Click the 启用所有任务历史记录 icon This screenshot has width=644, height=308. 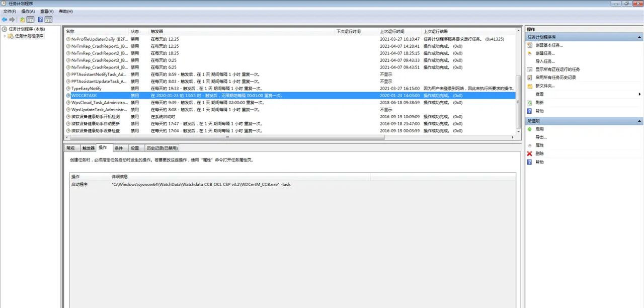pyautogui.click(x=529, y=77)
